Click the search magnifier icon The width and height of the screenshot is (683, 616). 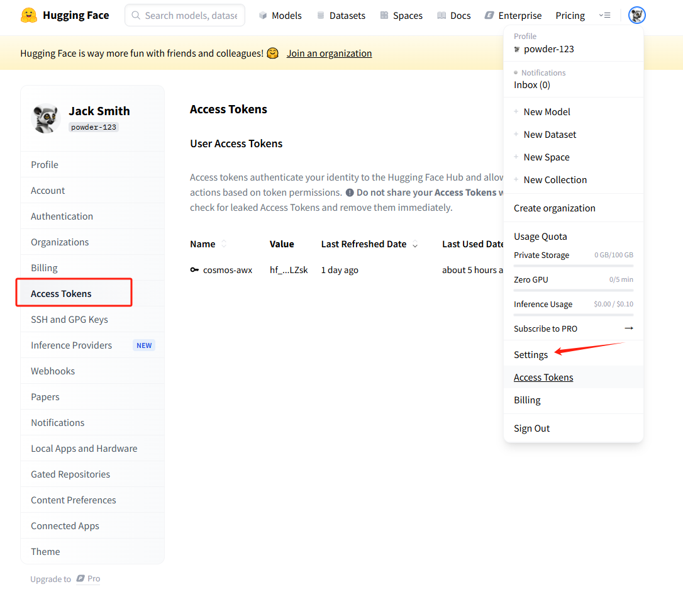(136, 15)
